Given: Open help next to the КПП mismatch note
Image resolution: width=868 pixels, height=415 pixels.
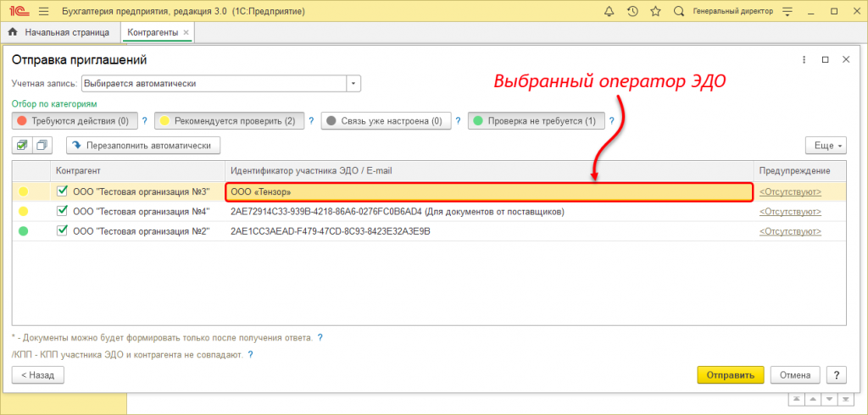Looking at the screenshot, I should (250, 355).
